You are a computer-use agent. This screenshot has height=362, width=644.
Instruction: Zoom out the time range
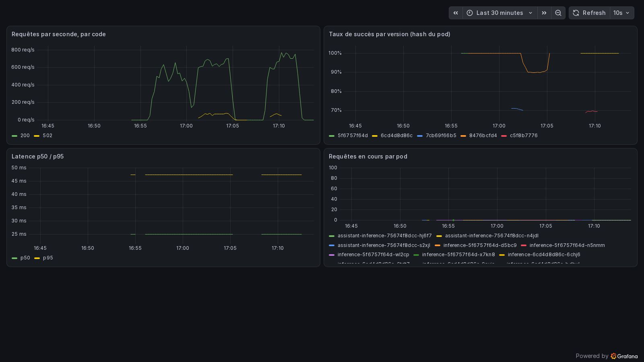558,13
